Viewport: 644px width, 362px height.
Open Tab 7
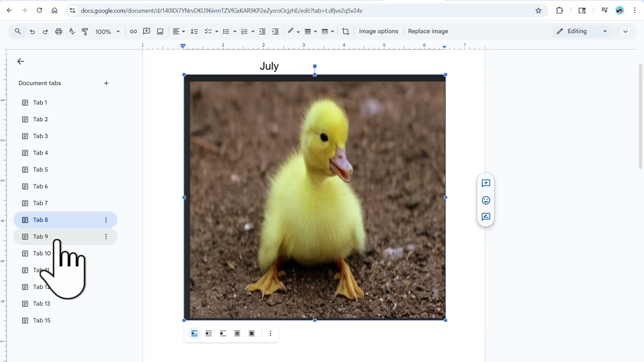click(x=65, y=203)
